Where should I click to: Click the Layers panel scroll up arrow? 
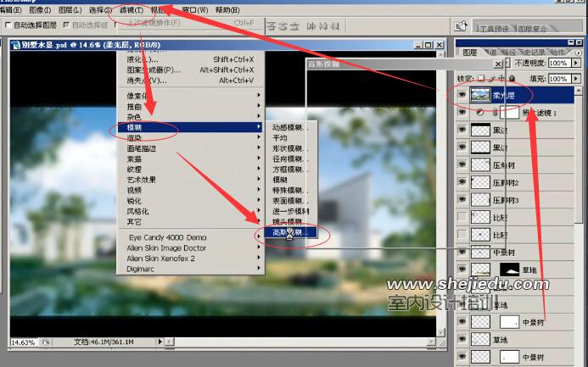[x=579, y=91]
